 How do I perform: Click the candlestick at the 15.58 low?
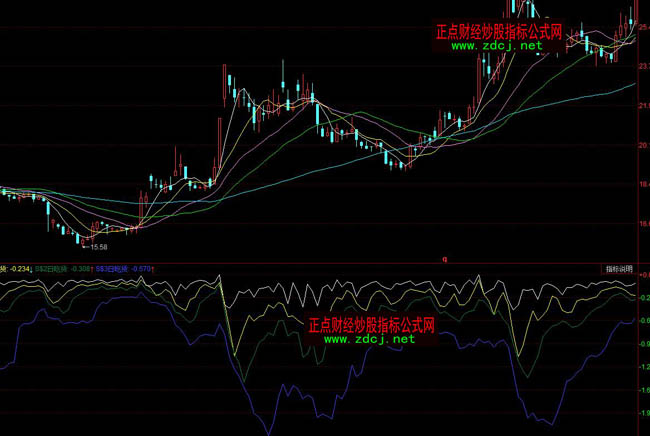click(x=84, y=238)
